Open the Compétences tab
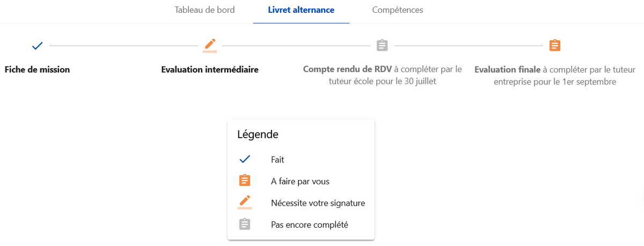Viewport: 644px width, 246px height. 397,10
